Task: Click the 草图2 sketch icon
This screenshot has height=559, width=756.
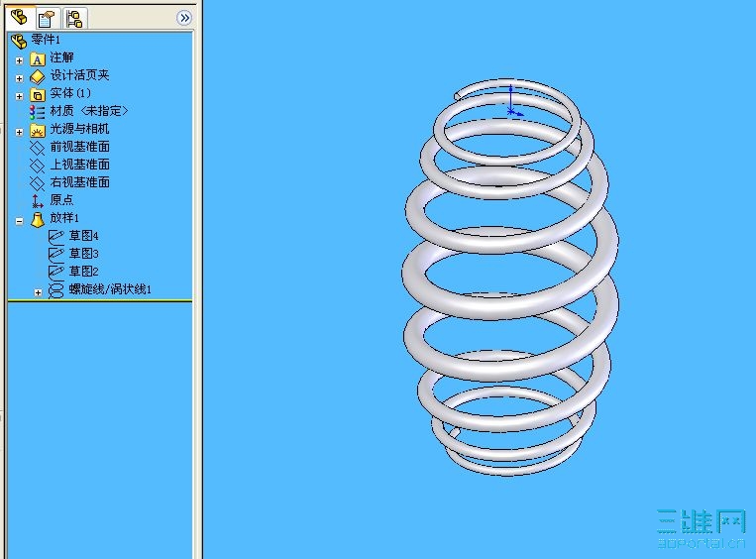Action: click(x=55, y=272)
